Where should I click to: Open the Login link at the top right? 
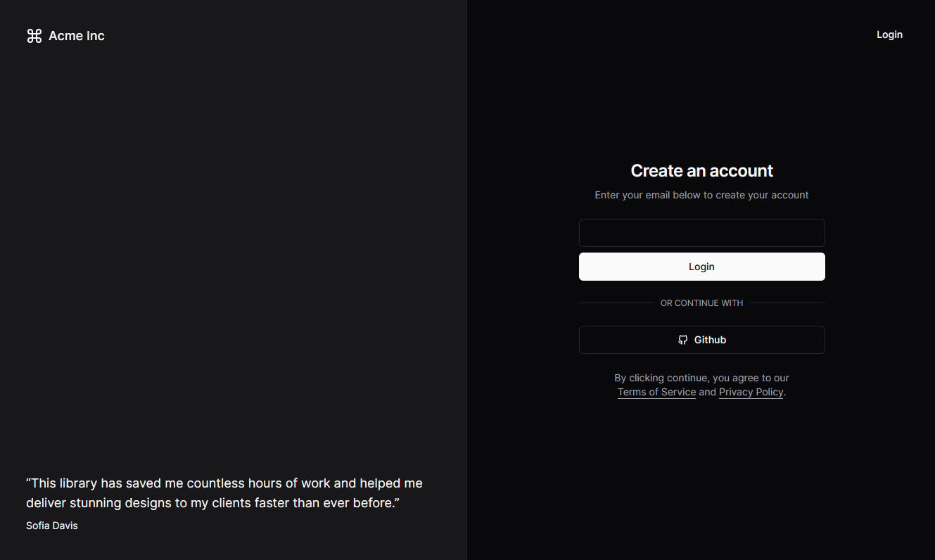[x=889, y=34]
